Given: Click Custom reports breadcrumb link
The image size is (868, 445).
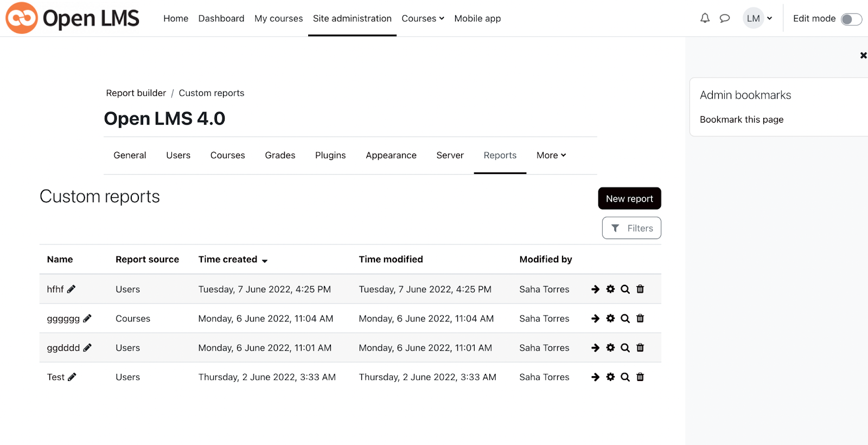Looking at the screenshot, I should pos(212,93).
